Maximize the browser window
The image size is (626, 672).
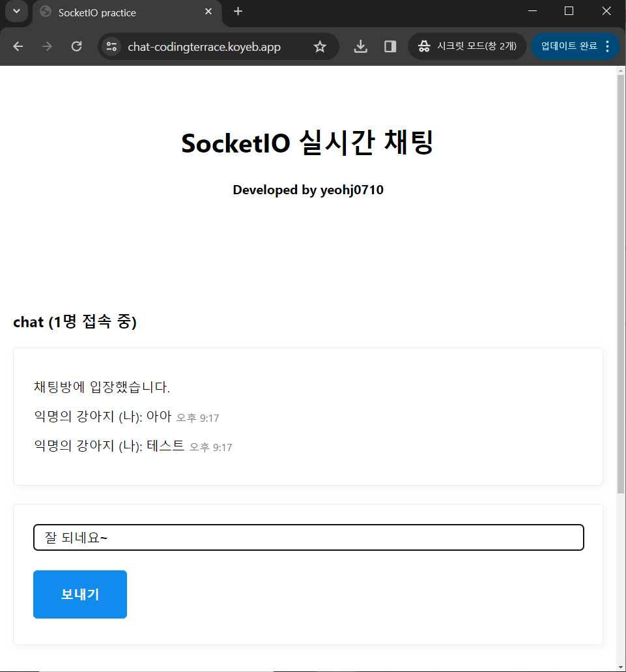[x=569, y=11]
